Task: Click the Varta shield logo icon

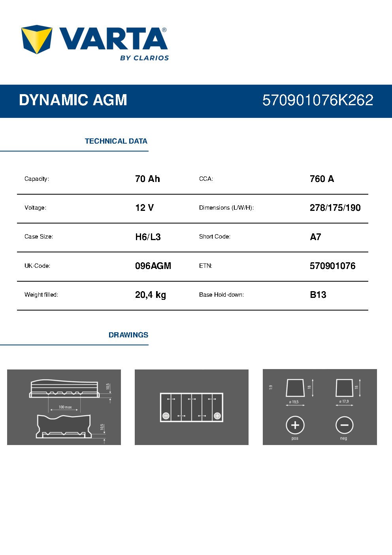Action: tap(36, 39)
